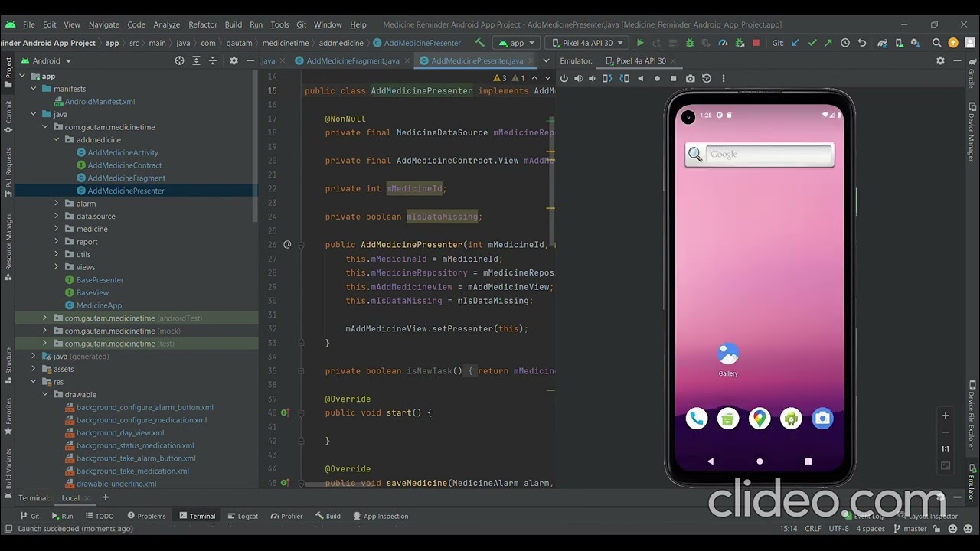Stop the running app (red square)
The image size is (980, 551).
pos(756,43)
